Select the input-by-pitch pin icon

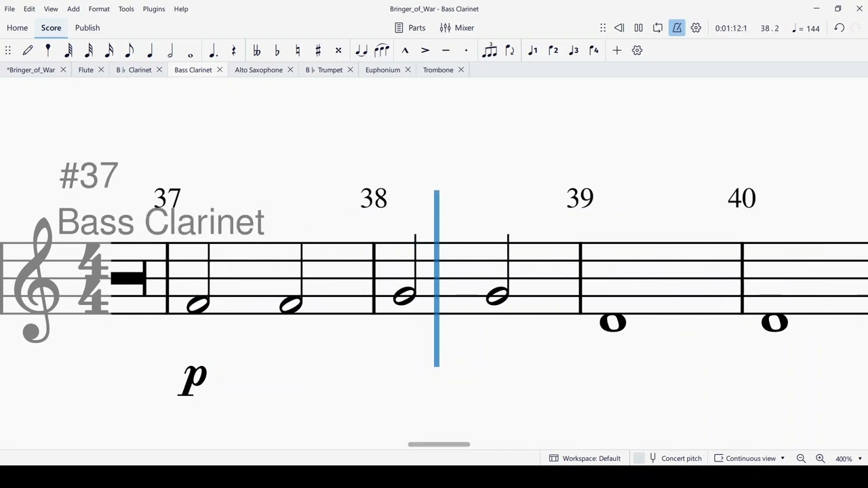(x=48, y=50)
